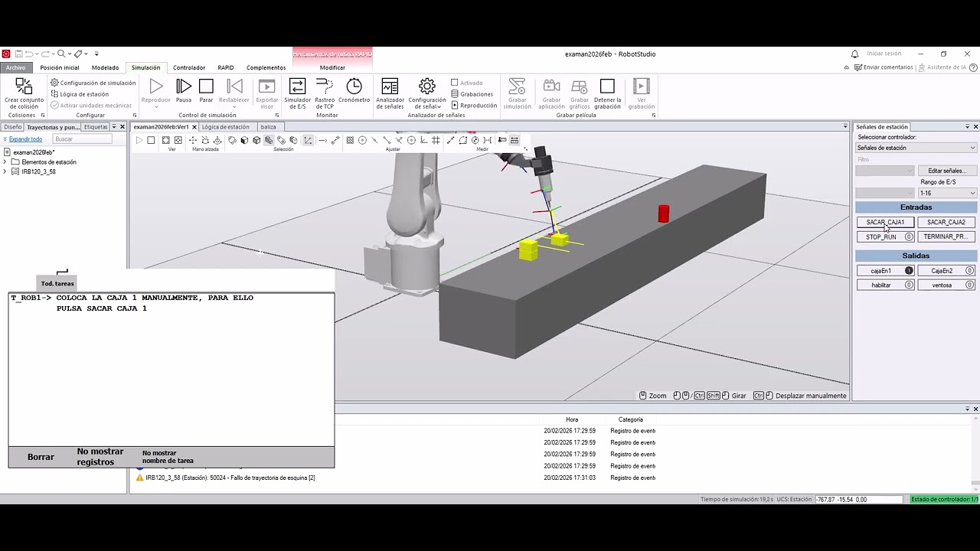Open Reproducir dropdown arrow
Viewport: 980px width, 551px height.
point(156,107)
